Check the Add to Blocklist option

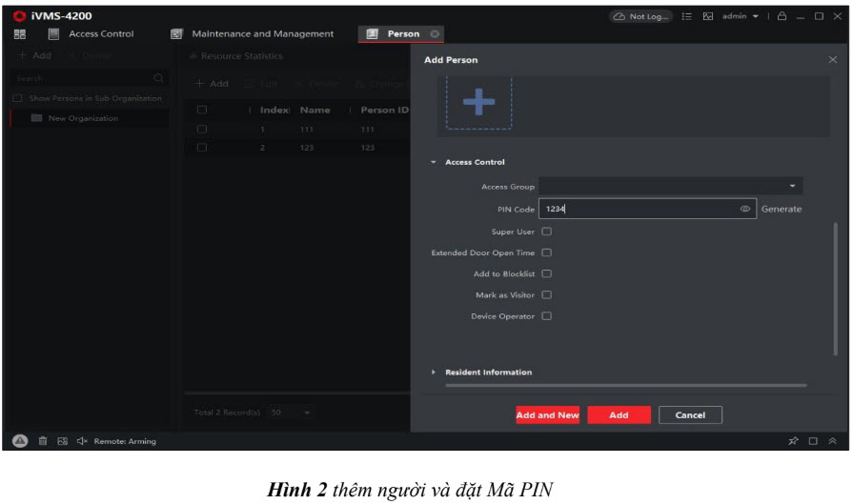click(x=546, y=274)
